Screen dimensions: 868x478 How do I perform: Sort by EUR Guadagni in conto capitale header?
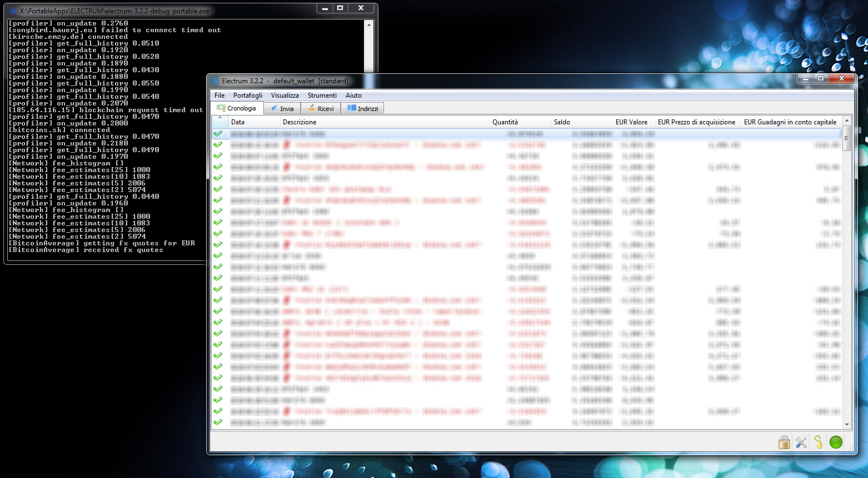click(x=791, y=122)
